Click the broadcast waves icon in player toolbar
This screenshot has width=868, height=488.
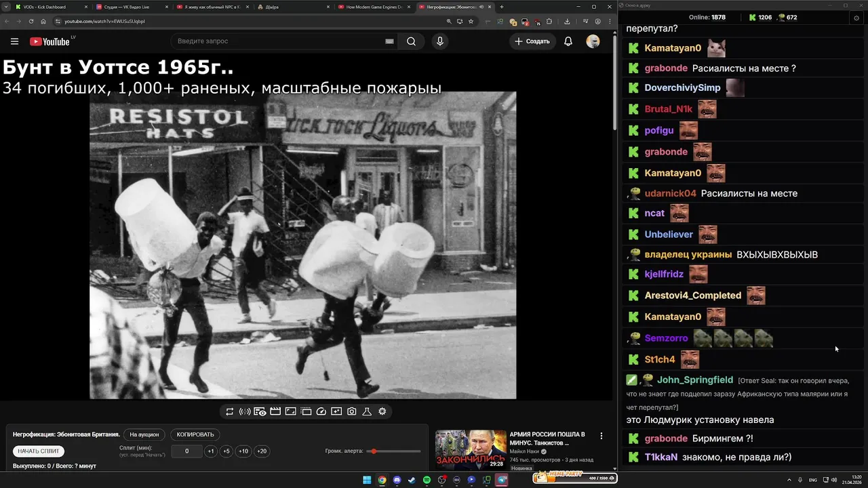tap(245, 411)
